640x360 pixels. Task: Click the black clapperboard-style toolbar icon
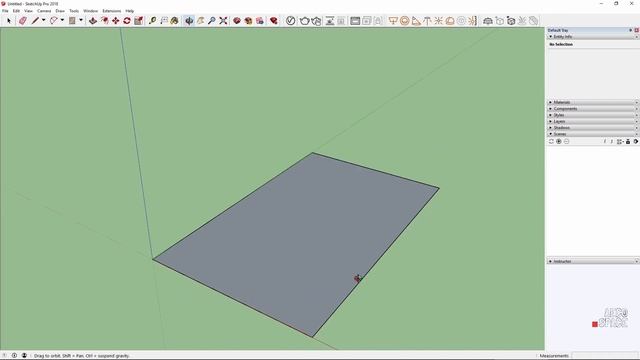(x=355, y=20)
